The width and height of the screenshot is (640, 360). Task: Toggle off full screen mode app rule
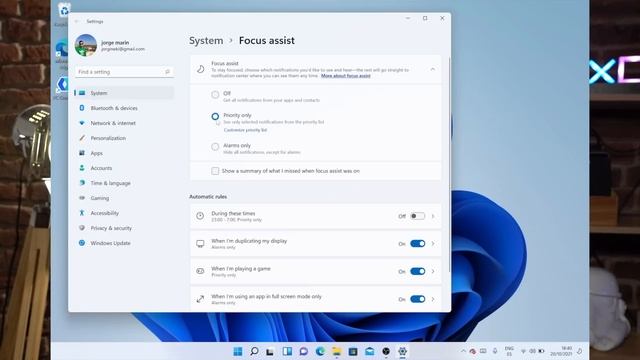[x=417, y=299]
